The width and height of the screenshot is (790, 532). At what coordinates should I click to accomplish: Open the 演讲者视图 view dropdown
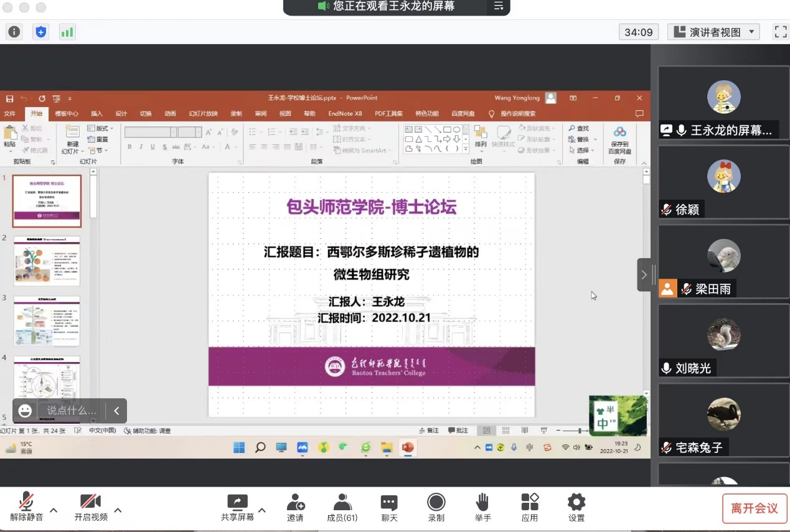pyautogui.click(x=714, y=32)
